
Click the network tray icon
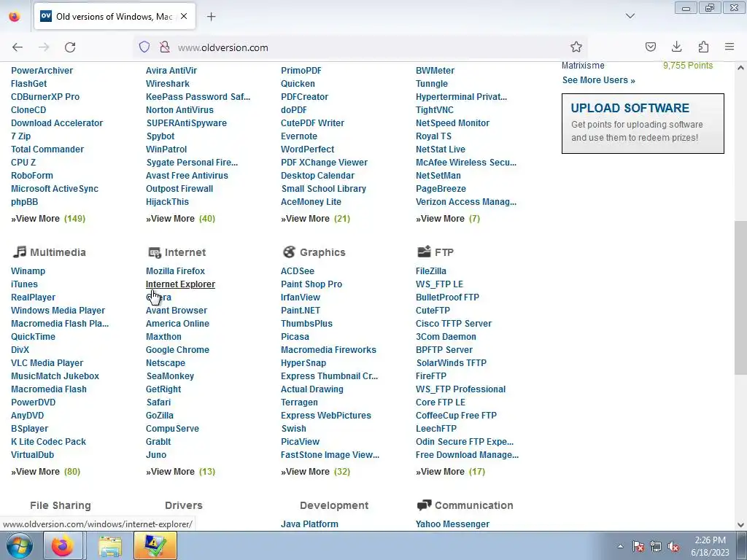coord(656,546)
